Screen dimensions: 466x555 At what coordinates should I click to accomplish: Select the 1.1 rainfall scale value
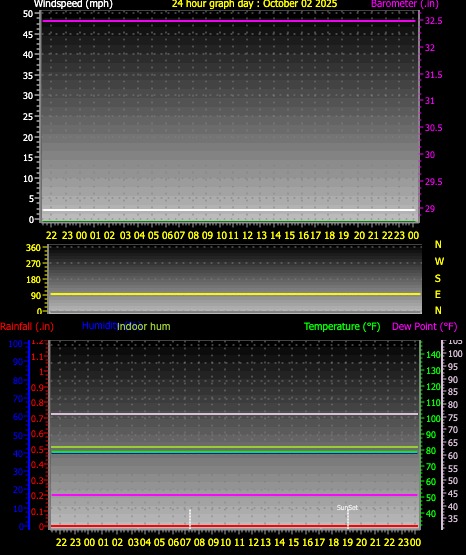point(37,357)
